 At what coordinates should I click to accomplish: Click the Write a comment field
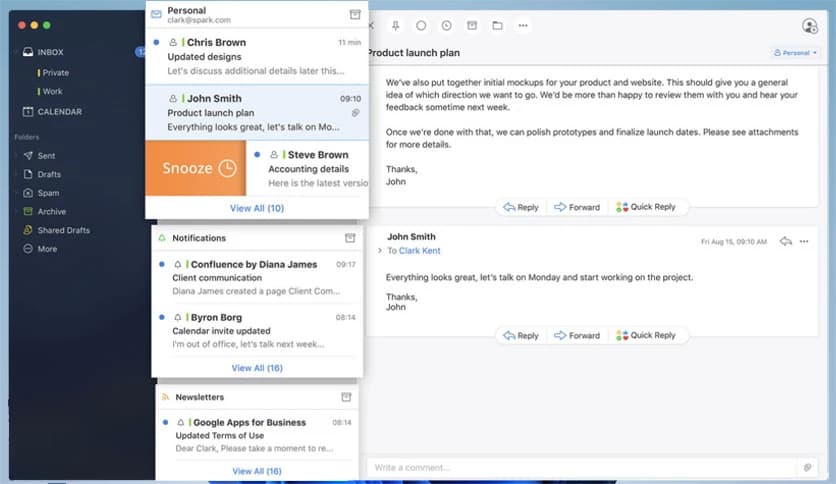[581, 467]
